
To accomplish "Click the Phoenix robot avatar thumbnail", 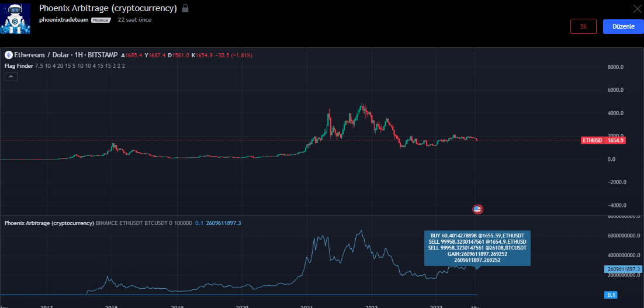I will click(x=17, y=18).
